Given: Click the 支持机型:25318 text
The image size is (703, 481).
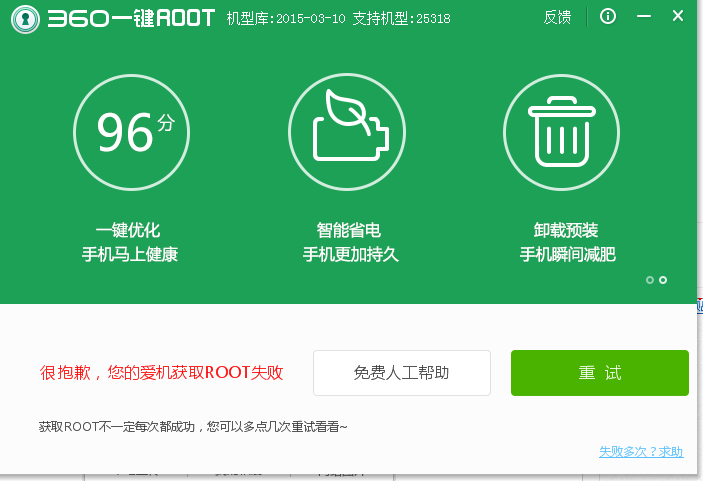Looking at the screenshot, I should click(x=401, y=18).
